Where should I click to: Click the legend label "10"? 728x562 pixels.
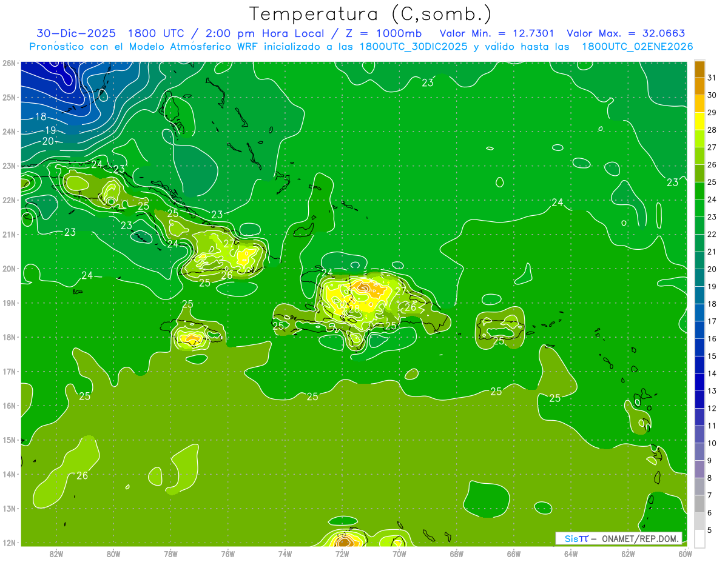tap(712, 443)
